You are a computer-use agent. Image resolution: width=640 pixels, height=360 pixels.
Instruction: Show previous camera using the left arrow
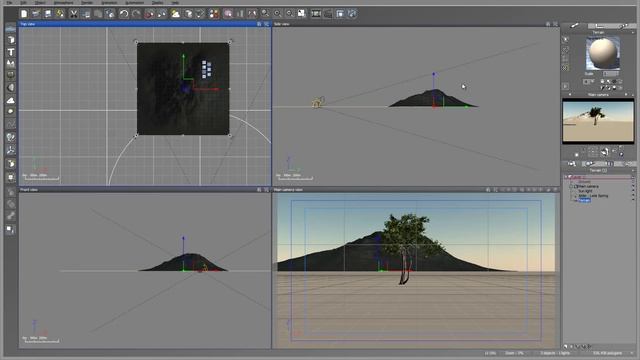(570, 95)
